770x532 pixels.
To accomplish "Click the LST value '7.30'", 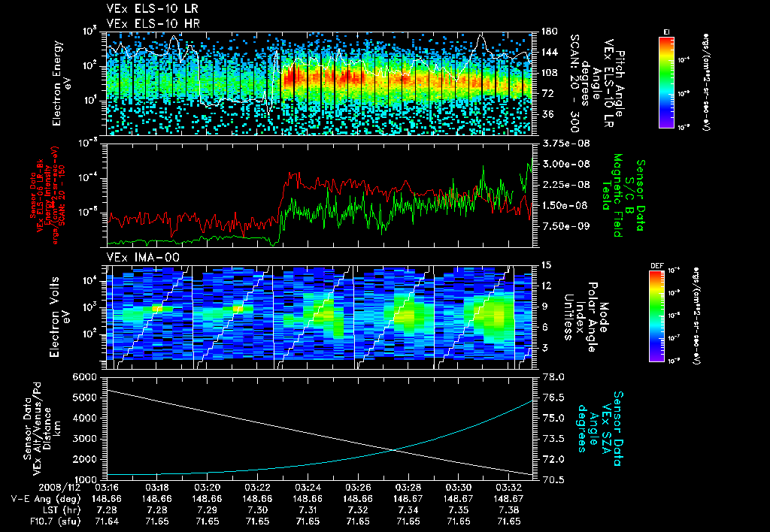I will [x=257, y=510].
